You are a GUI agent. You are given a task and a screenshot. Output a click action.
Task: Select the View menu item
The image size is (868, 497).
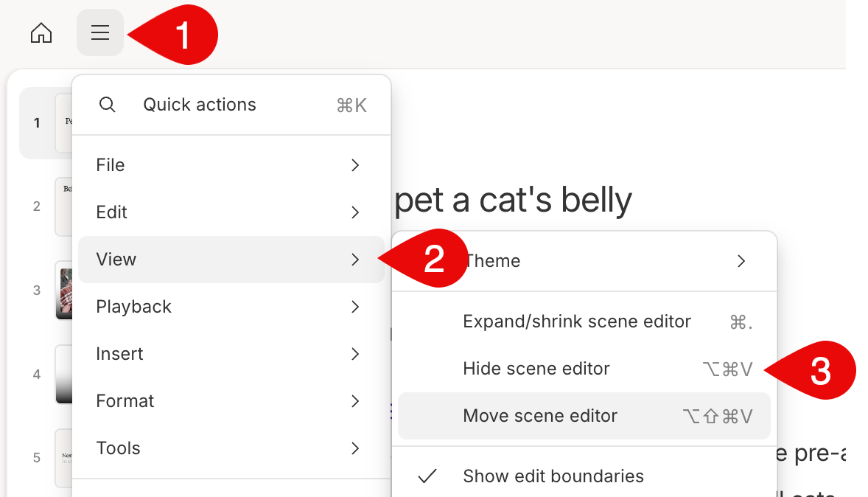tap(231, 260)
